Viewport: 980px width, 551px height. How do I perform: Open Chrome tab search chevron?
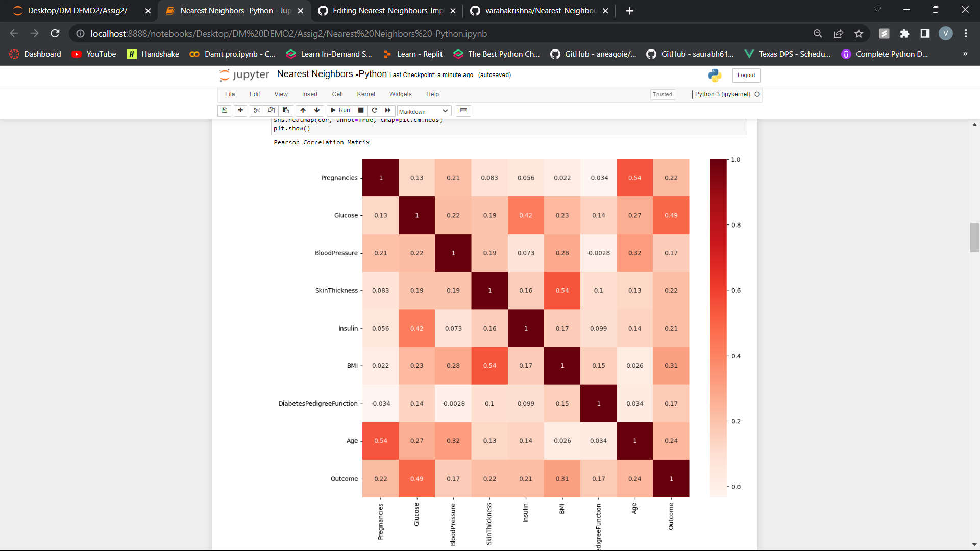click(x=877, y=10)
